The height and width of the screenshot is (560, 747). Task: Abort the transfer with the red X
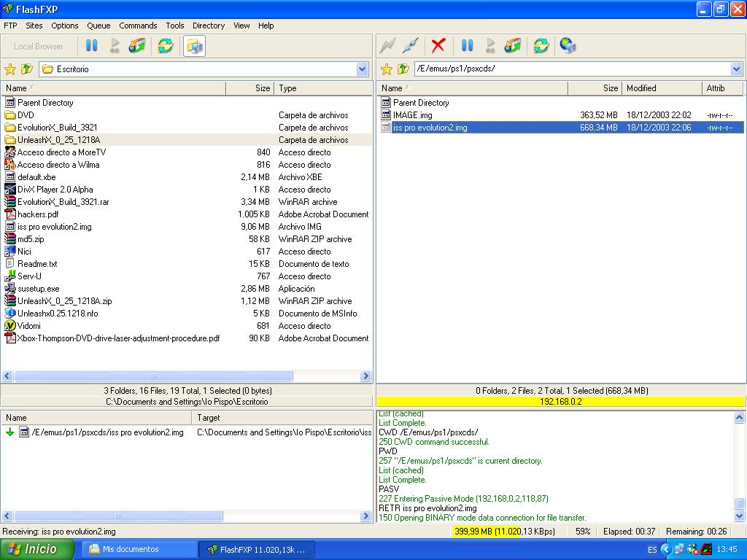[438, 46]
